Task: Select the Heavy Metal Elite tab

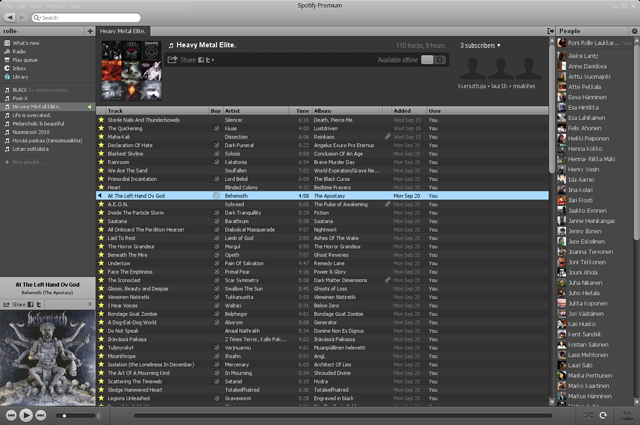Action: pos(123,31)
